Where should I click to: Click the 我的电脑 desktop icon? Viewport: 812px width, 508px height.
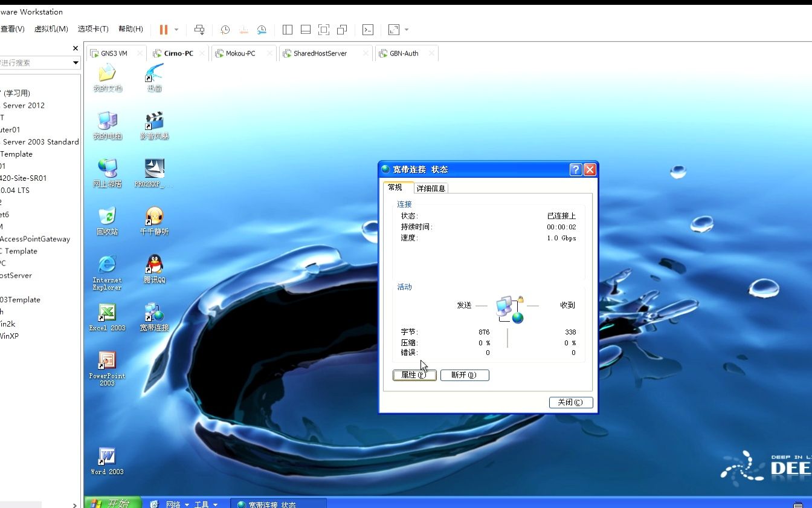coord(107,126)
